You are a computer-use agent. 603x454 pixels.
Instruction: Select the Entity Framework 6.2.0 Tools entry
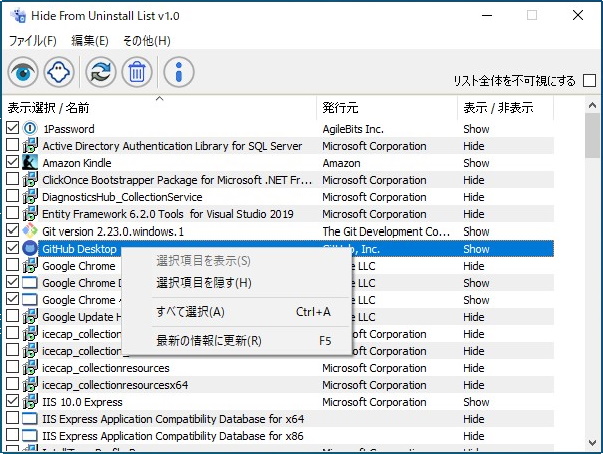(x=168, y=214)
